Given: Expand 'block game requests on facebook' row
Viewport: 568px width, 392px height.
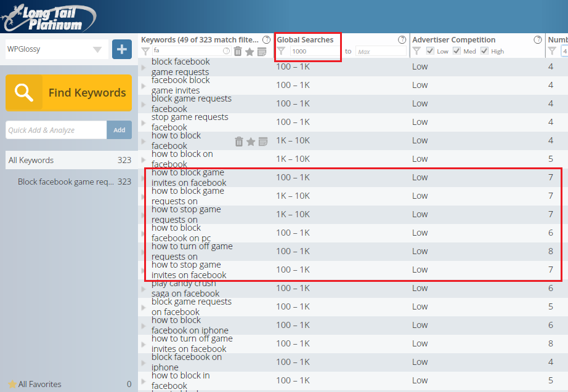Looking at the screenshot, I should [x=144, y=307].
